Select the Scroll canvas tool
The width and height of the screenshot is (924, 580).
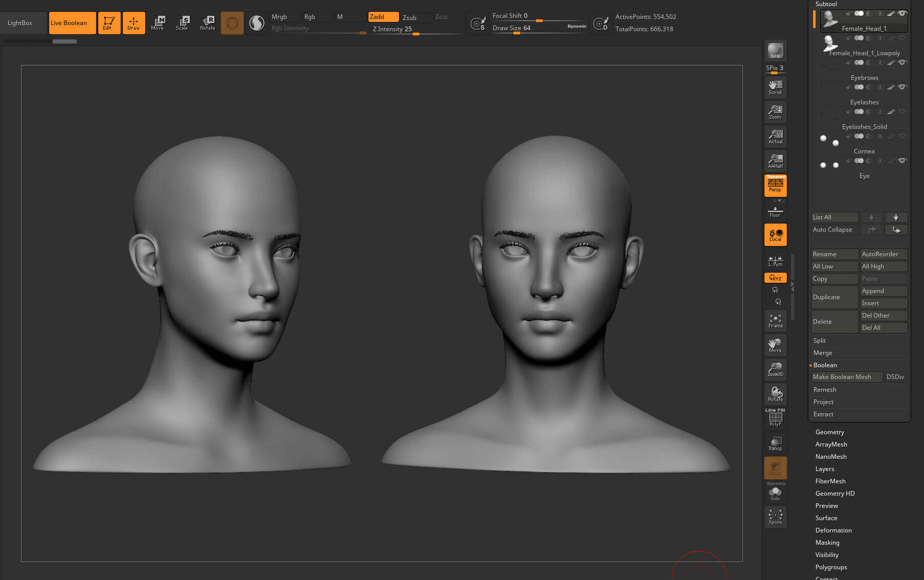click(x=775, y=87)
